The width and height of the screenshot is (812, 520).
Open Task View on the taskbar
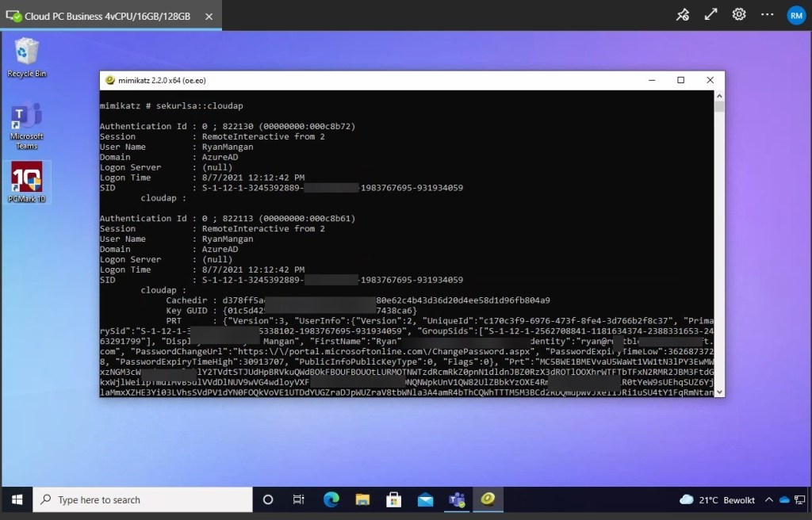pos(299,500)
